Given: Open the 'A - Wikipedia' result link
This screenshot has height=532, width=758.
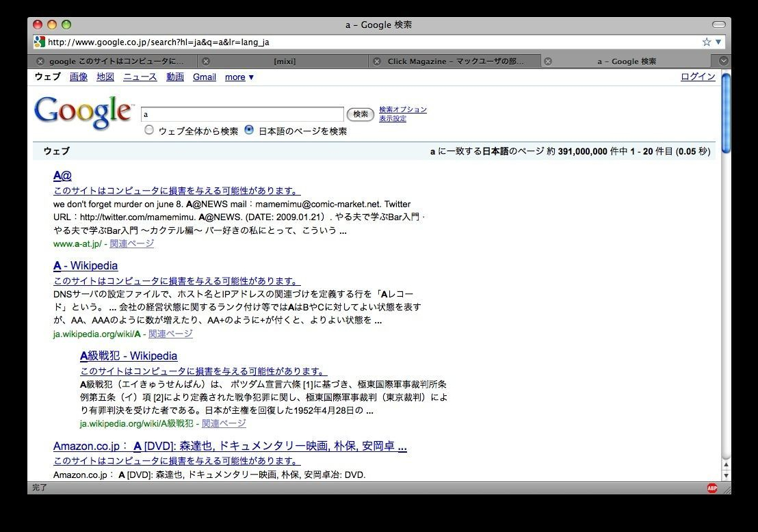Looking at the screenshot, I should (x=86, y=265).
